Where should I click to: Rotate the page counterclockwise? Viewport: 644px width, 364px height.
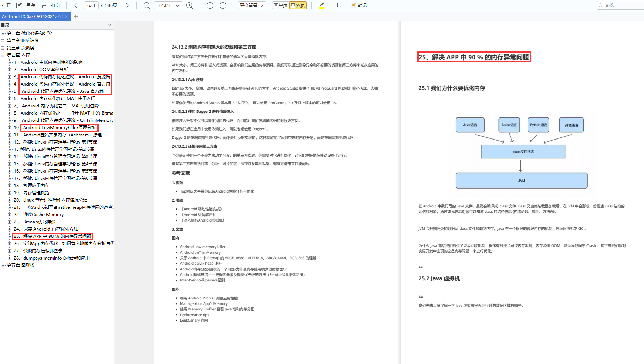210,5
